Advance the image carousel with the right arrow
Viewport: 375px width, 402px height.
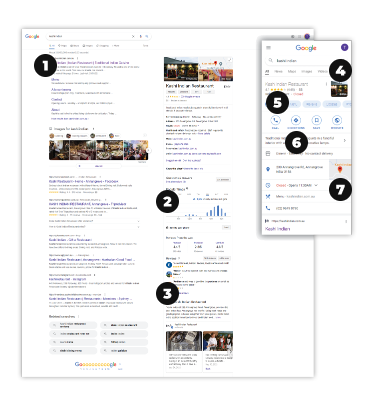[148, 151]
